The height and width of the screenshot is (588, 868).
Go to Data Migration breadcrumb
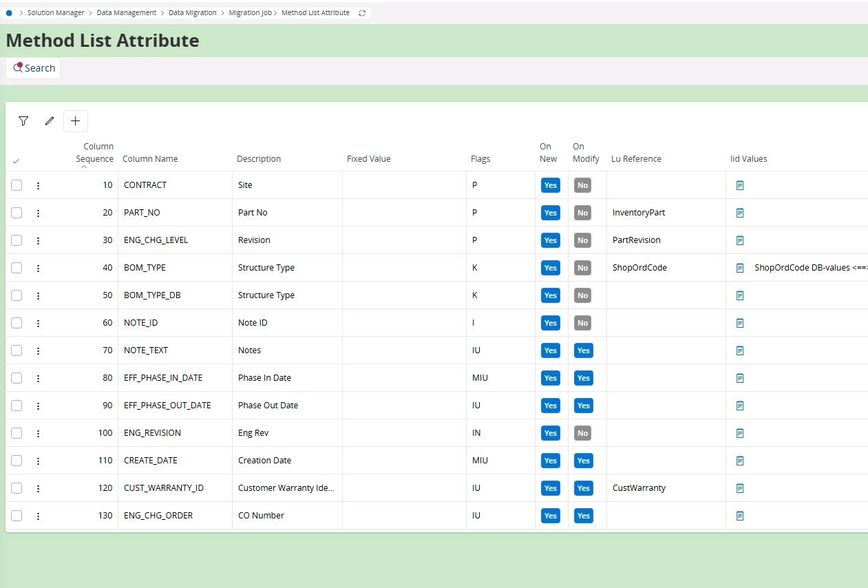(x=193, y=13)
